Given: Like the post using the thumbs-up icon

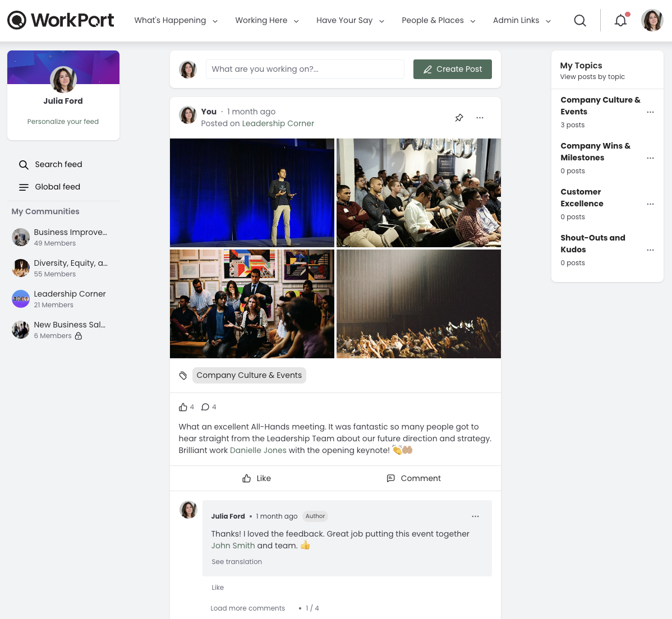Looking at the screenshot, I should [x=184, y=406].
